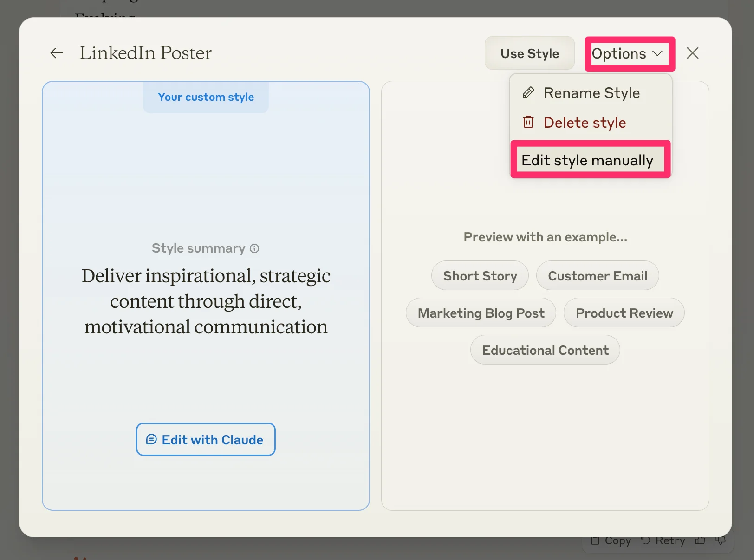Viewport: 754px width, 560px height.
Task: Click thumbs up icon in background chat
Action: coord(700,541)
